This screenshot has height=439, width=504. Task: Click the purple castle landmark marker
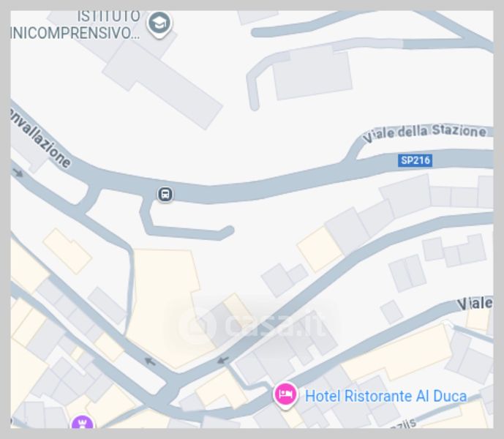point(83,421)
